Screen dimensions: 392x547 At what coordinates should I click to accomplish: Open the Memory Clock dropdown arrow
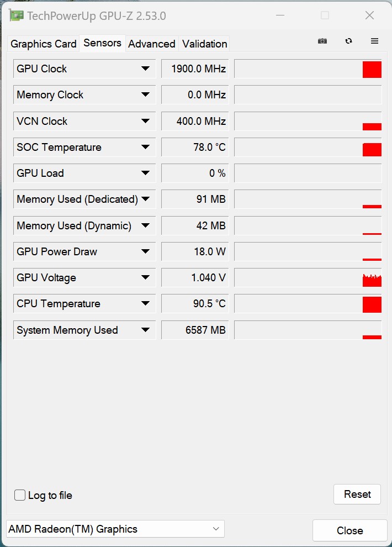click(x=146, y=94)
